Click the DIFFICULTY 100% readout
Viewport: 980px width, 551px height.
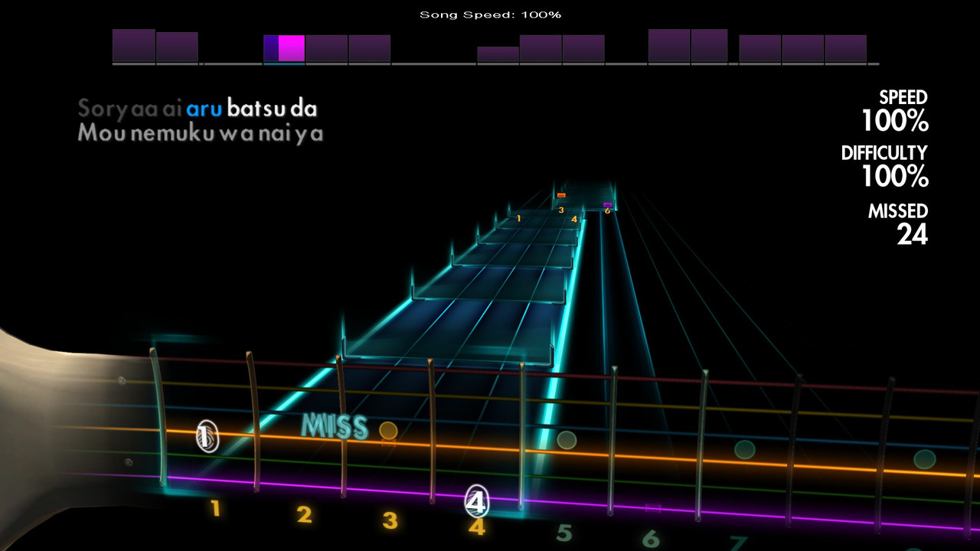pyautogui.click(x=884, y=166)
